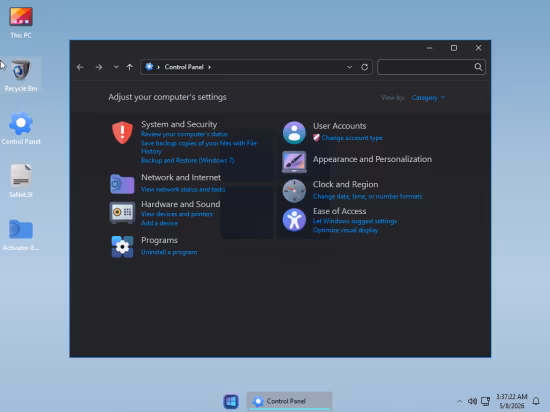The height and width of the screenshot is (412, 550).
Task: Open the taskbar clock and date
Action: click(511, 401)
